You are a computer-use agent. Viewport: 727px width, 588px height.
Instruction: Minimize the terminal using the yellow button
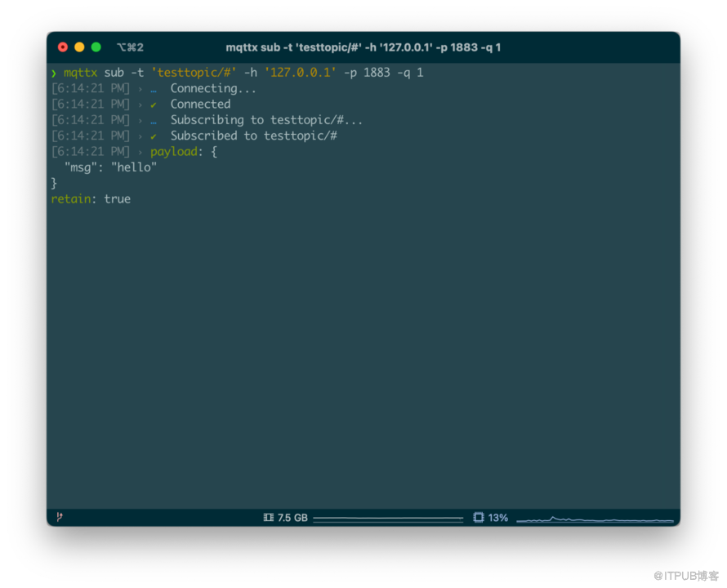pyautogui.click(x=79, y=47)
